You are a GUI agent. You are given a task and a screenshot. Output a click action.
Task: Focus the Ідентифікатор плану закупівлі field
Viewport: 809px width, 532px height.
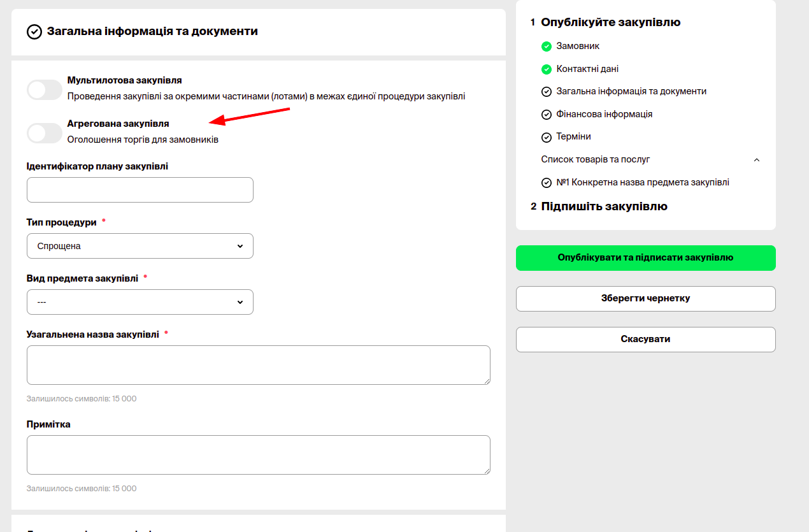[140, 190]
